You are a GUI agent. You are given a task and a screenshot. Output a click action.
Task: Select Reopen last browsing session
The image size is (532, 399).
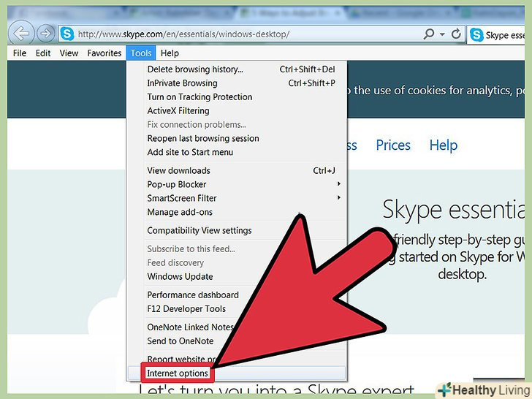coord(237,138)
